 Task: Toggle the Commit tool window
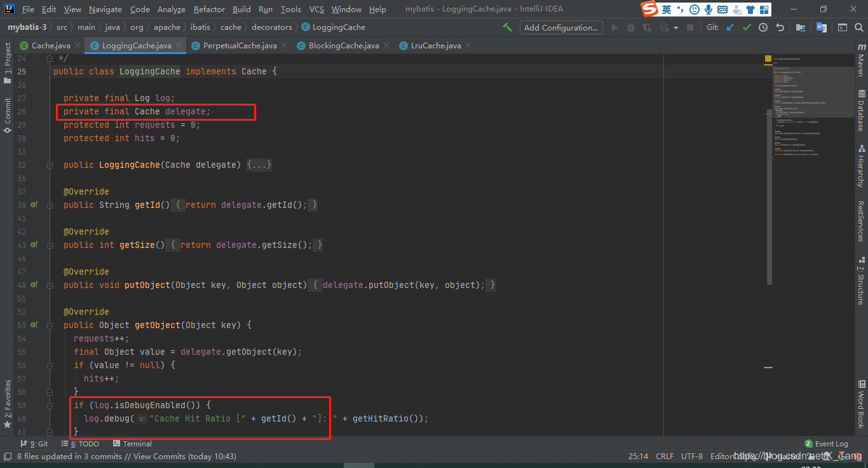[7, 114]
